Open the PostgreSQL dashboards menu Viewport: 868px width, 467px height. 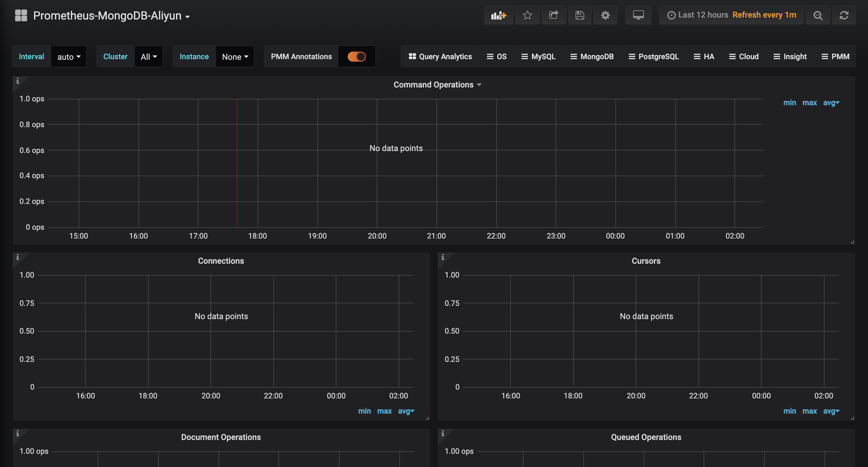[653, 57]
